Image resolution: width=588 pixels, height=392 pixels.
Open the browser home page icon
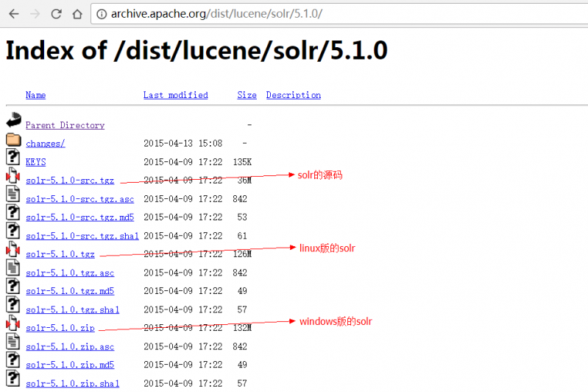(x=77, y=14)
